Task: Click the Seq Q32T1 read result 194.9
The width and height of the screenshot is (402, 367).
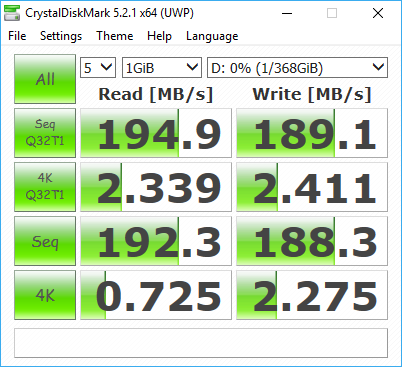Action: (156, 133)
